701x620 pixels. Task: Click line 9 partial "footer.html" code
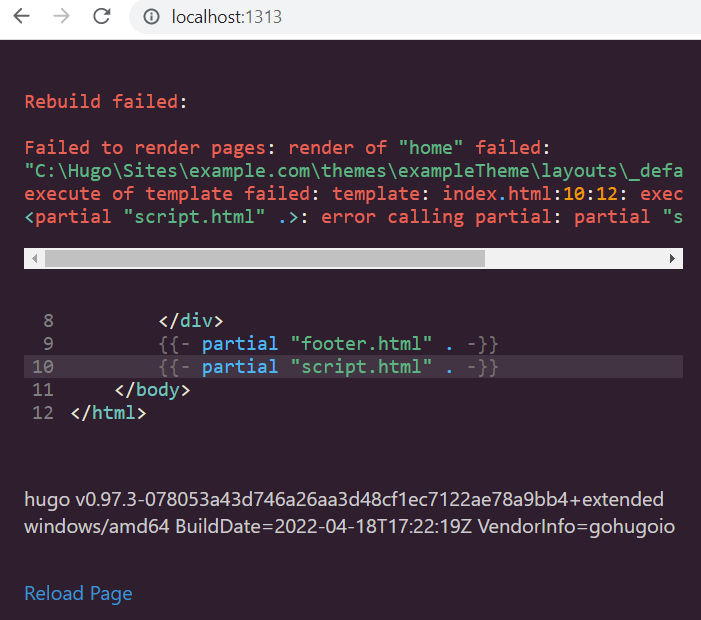point(328,344)
